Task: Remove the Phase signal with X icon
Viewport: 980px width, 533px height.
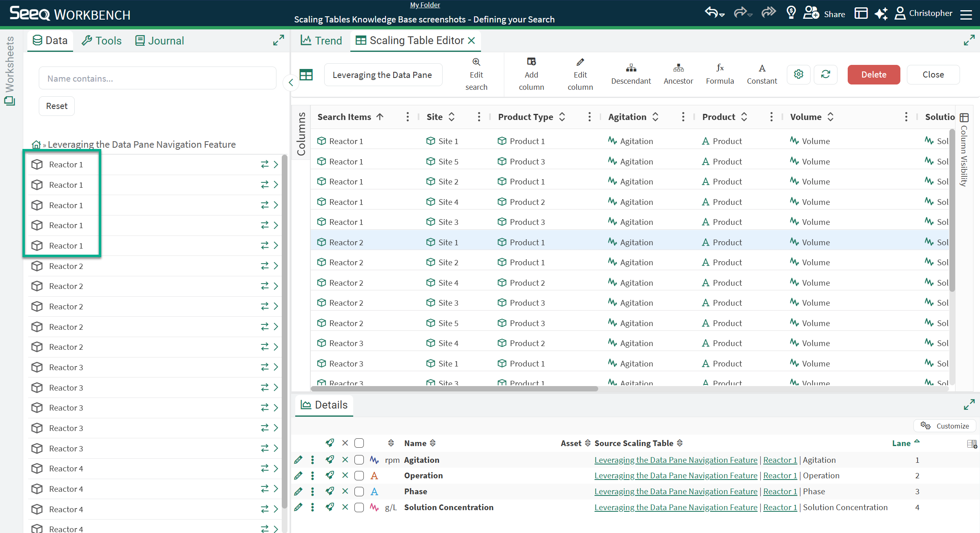Action: click(345, 491)
